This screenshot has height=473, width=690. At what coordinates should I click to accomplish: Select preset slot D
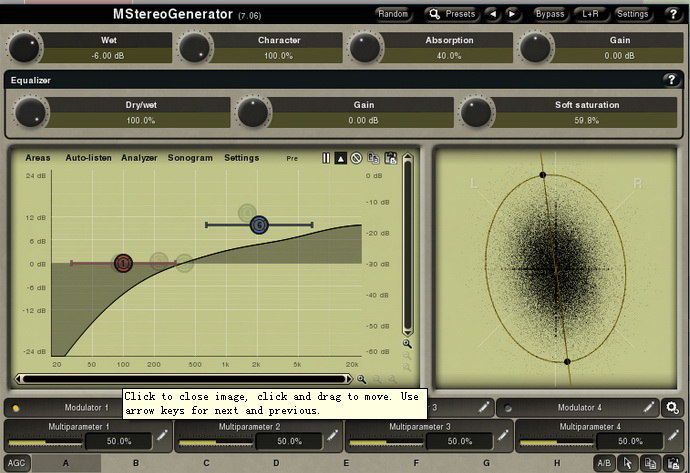coord(276,463)
